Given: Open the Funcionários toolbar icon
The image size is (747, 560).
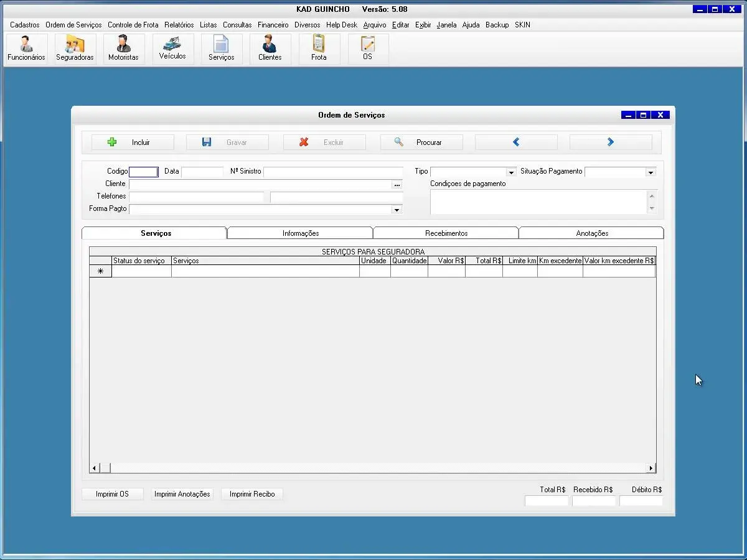Looking at the screenshot, I should pos(26,49).
